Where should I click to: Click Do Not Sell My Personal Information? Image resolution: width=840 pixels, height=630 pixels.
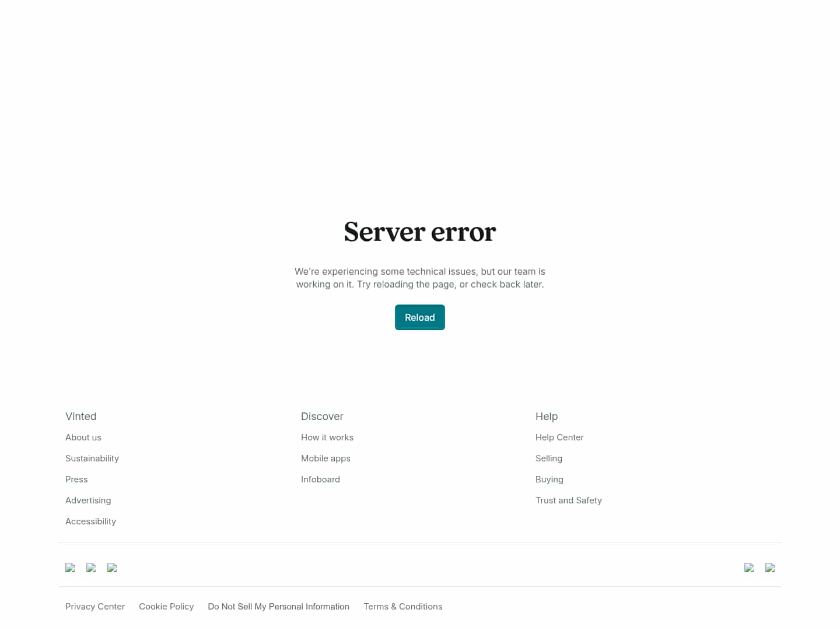278,606
